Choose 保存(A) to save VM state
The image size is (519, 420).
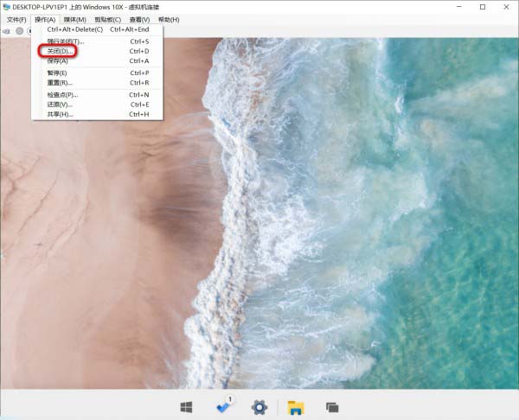tap(98, 60)
